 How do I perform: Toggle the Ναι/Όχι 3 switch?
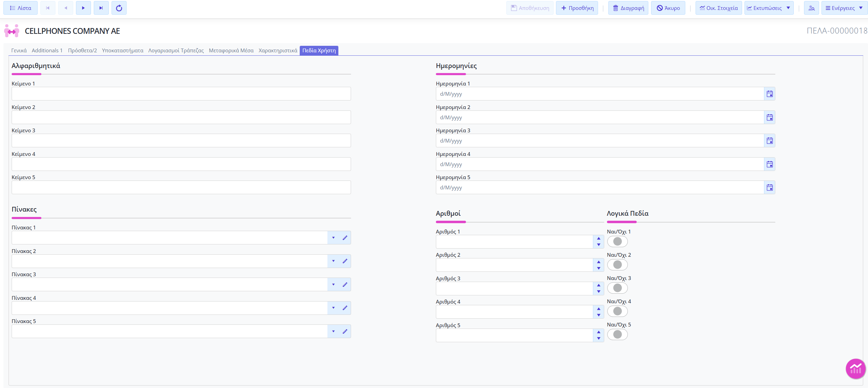[617, 288]
